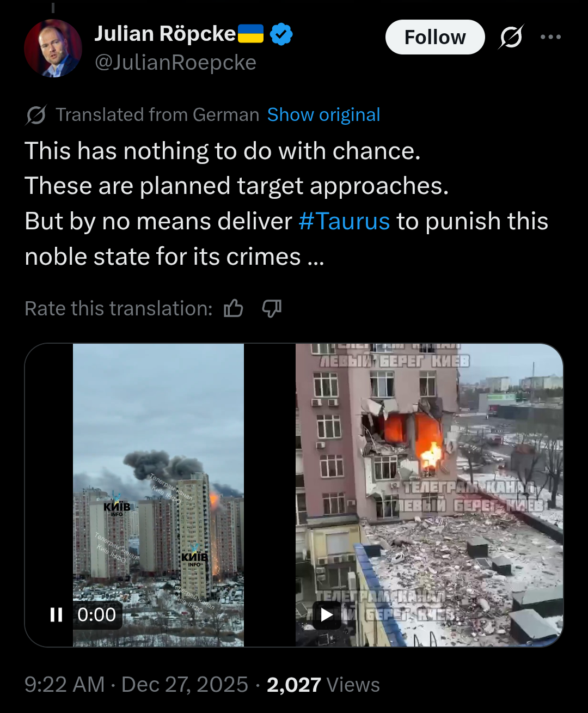
Task: Open Julian Röpcke's profile picture
Action: click(53, 48)
